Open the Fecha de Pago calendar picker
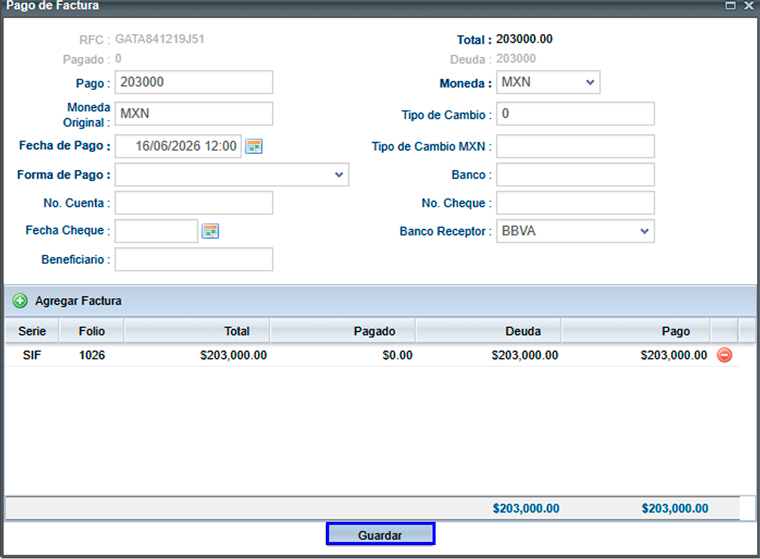This screenshot has height=559, width=760. tap(254, 146)
